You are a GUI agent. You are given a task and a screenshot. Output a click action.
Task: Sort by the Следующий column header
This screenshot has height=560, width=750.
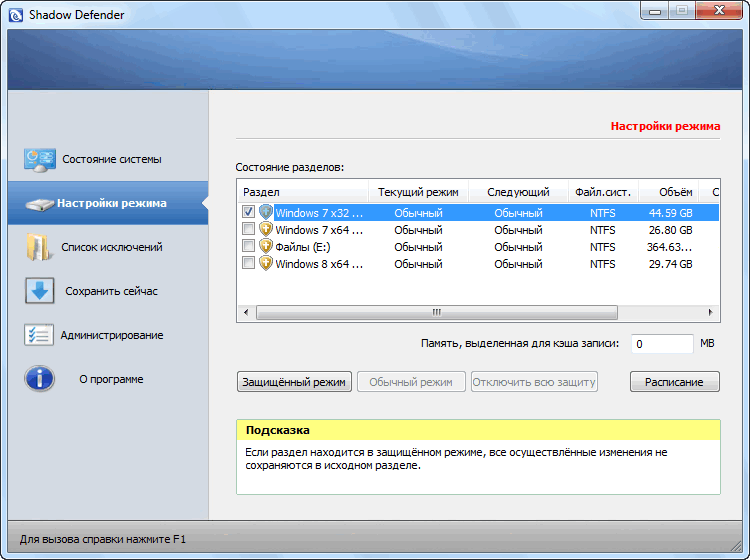click(518, 192)
